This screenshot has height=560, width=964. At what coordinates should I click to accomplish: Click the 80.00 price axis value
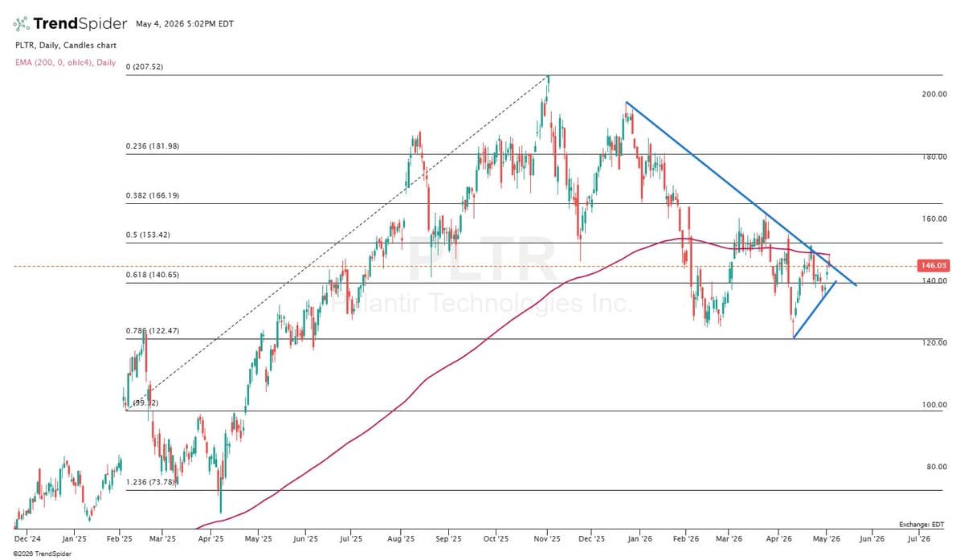[937, 468]
